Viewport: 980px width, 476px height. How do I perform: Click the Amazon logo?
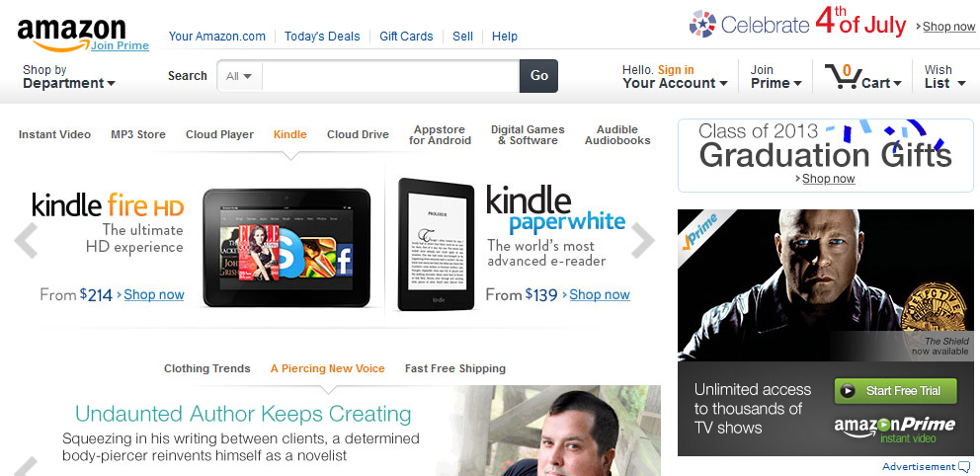pyautogui.click(x=71, y=35)
